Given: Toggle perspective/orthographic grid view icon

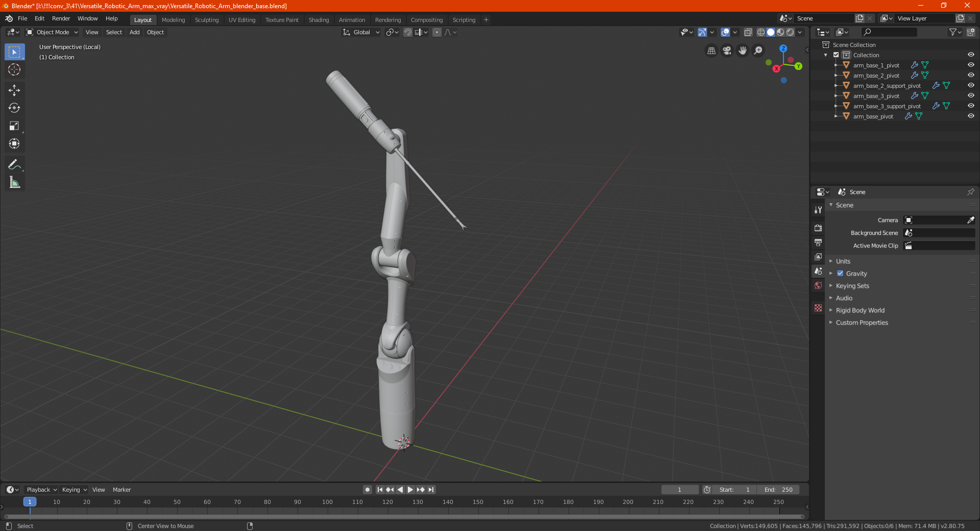Looking at the screenshot, I should click(x=711, y=51).
